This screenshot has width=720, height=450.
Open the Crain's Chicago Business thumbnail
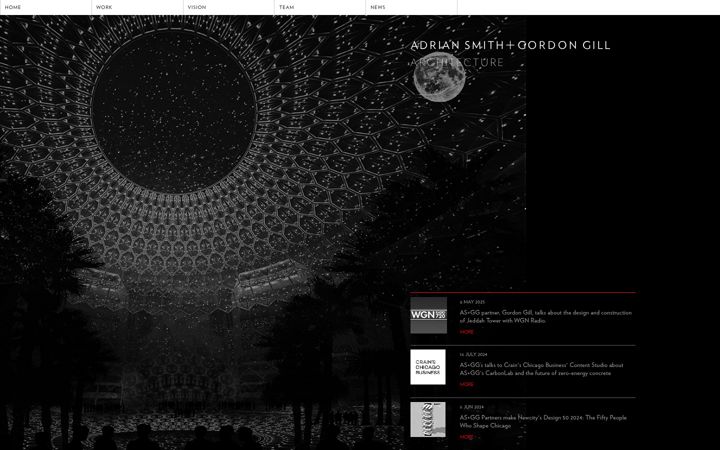(x=428, y=367)
